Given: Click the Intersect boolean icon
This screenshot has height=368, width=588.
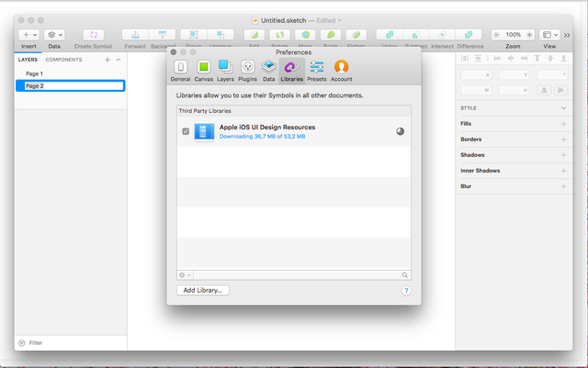Looking at the screenshot, I should point(442,35).
